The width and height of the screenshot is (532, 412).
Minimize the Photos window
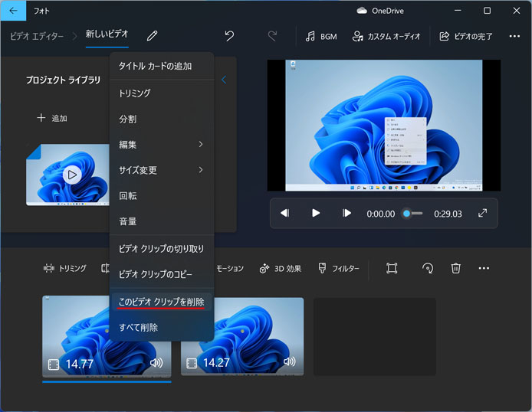(x=458, y=11)
